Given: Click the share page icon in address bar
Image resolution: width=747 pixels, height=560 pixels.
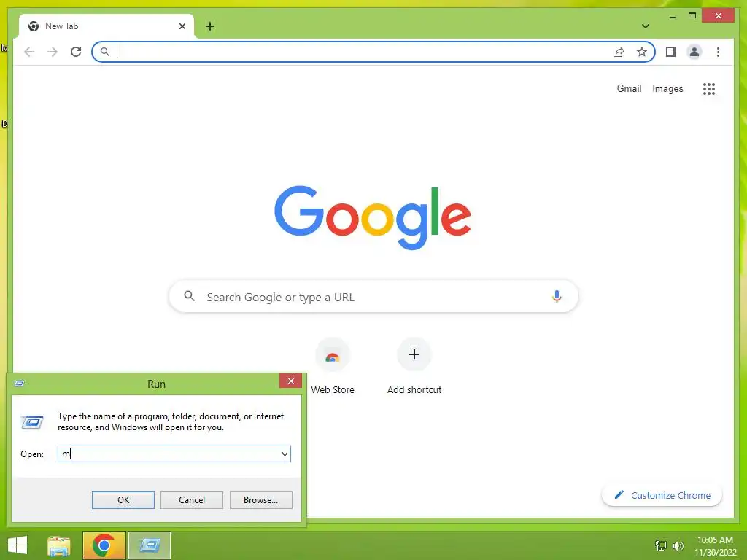Looking at the screenshot, I should 619,52.
